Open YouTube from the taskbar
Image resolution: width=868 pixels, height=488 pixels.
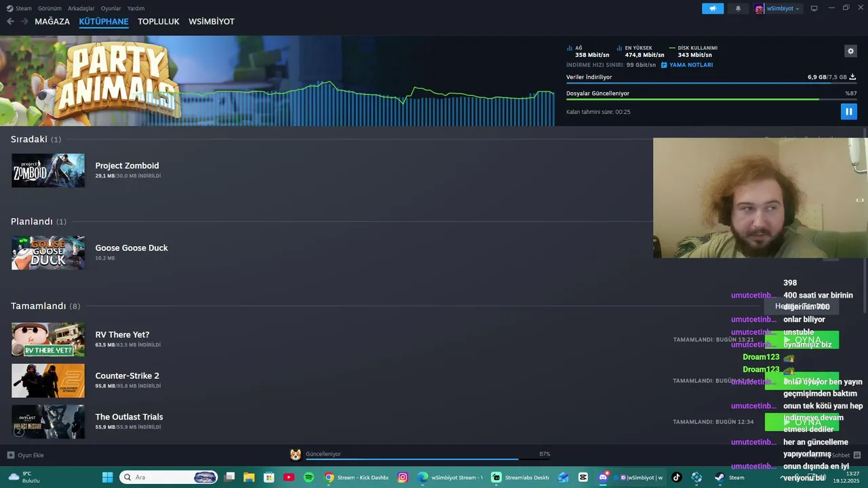tap(289, 477)
